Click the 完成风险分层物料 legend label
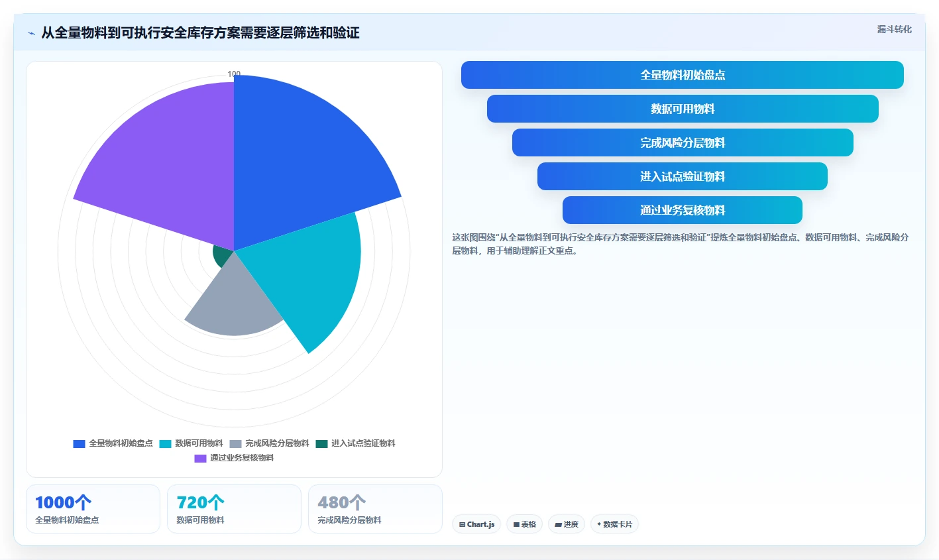This screenshot has width=939, height=560. click(277, 443)
